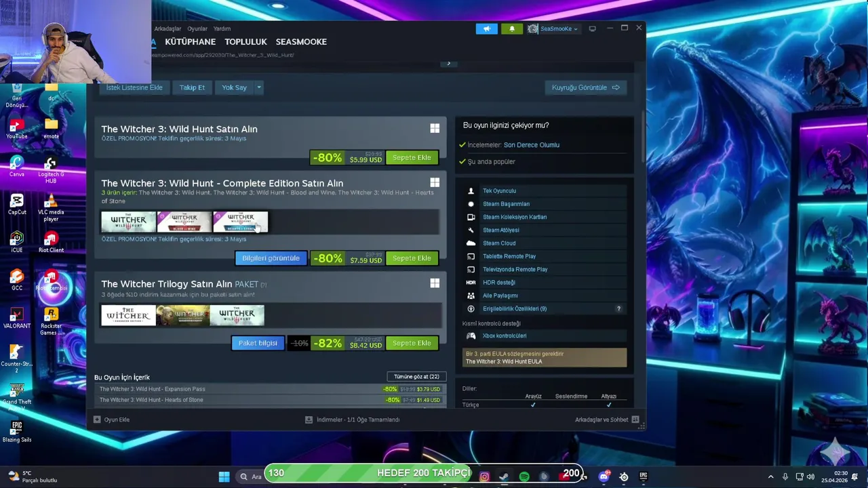The width and height of the screenshot is (868, 488).
Task: Click the Takip Et button
Action: (x=192, y=87)
